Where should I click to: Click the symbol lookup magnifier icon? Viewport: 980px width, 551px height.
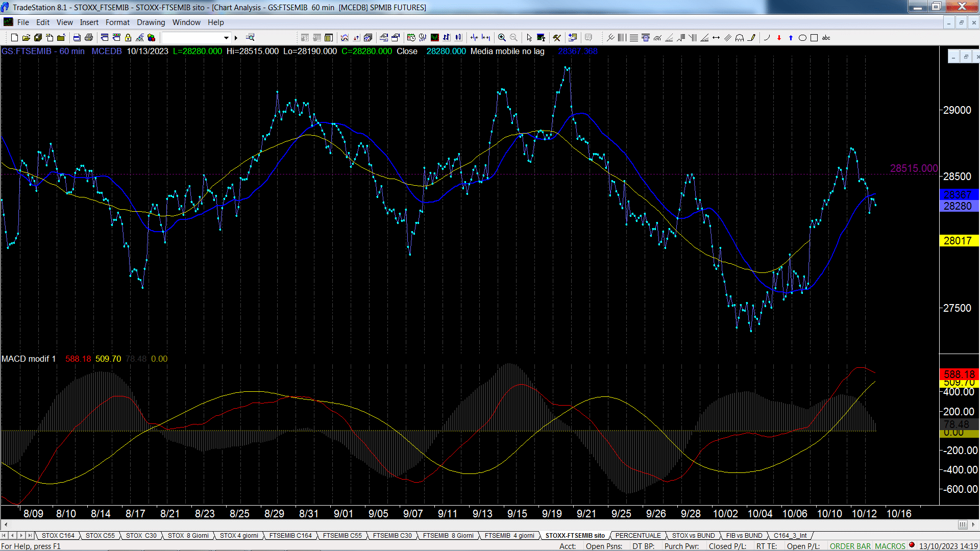250,37
